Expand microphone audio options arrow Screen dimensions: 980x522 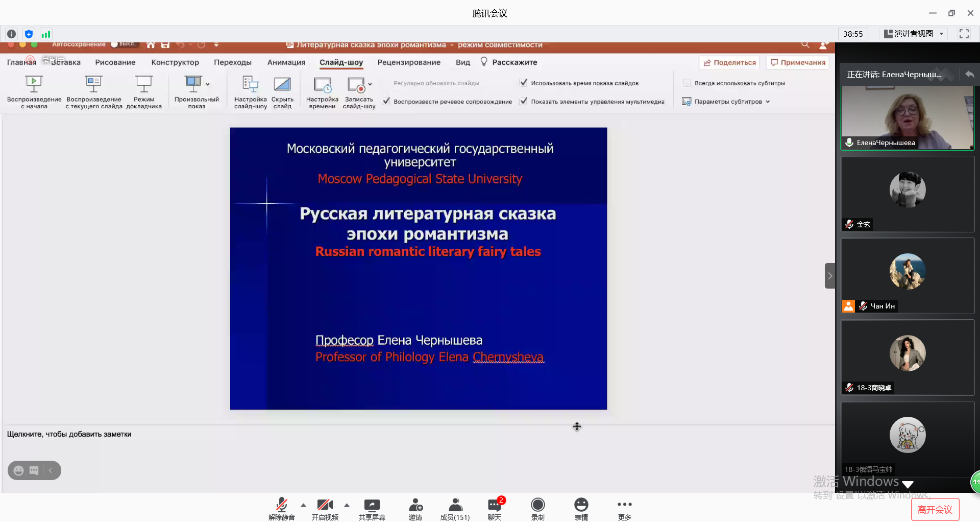pyautogui.click(x=304, y=505)
